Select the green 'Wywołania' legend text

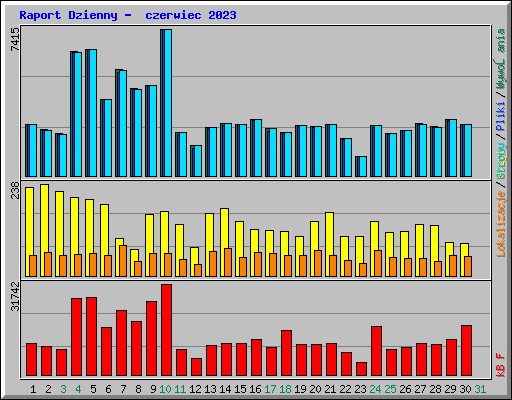[501, 59]
